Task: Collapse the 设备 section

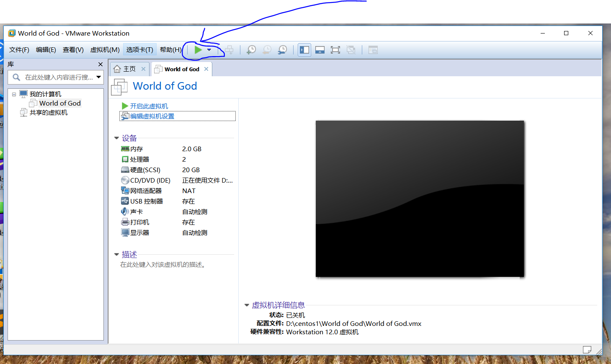Action: click(x=116, y=138)
